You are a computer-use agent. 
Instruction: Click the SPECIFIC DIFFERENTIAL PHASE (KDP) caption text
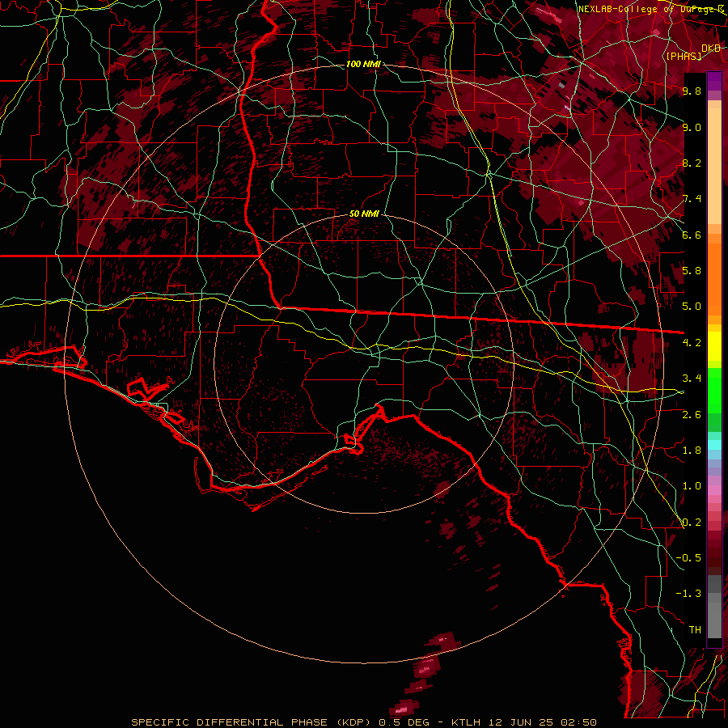pyautogui.click(x=251, y=722)
